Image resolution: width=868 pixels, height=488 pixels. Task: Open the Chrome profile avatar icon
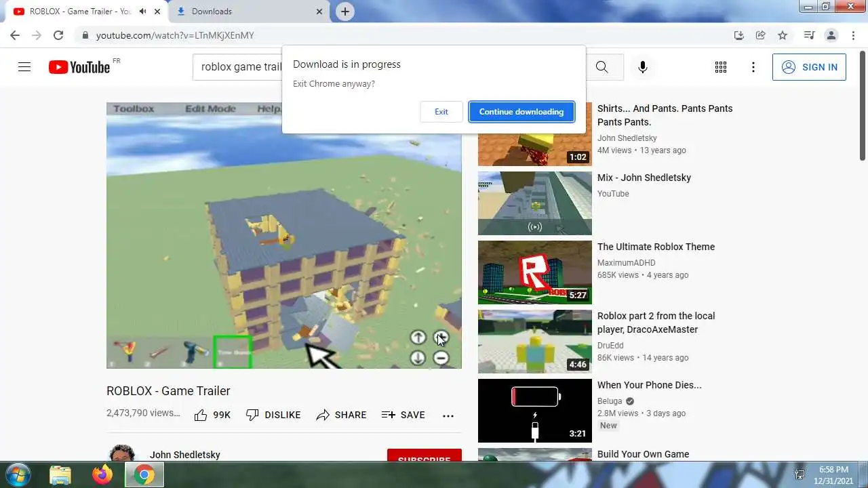pos(831,35)
